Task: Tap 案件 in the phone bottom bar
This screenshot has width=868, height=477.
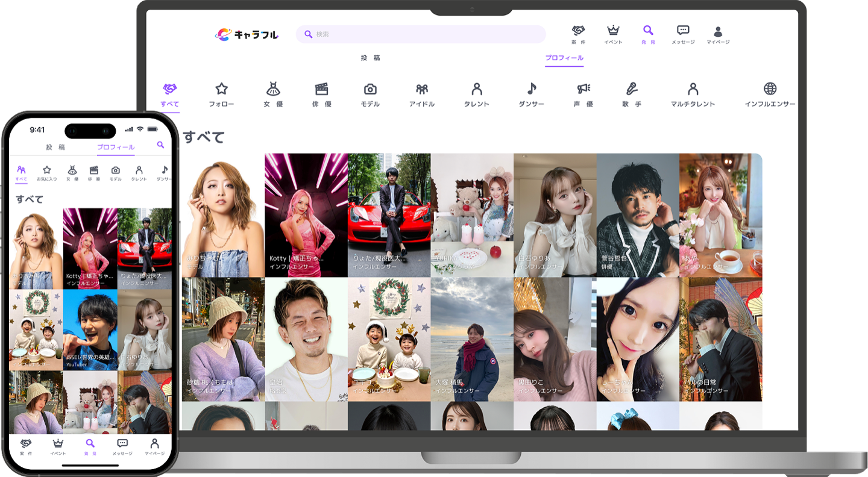Action: (26, 446)
